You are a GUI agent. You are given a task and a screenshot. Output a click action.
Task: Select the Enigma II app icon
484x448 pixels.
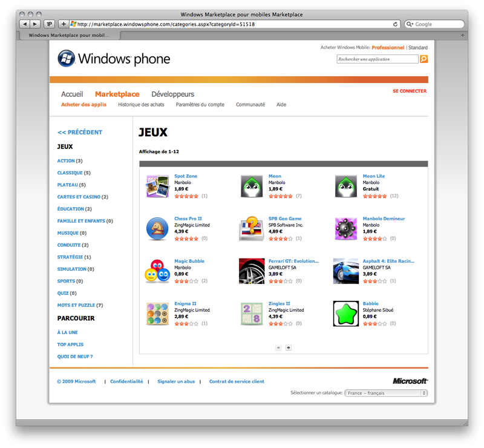[x=157, y=314]
